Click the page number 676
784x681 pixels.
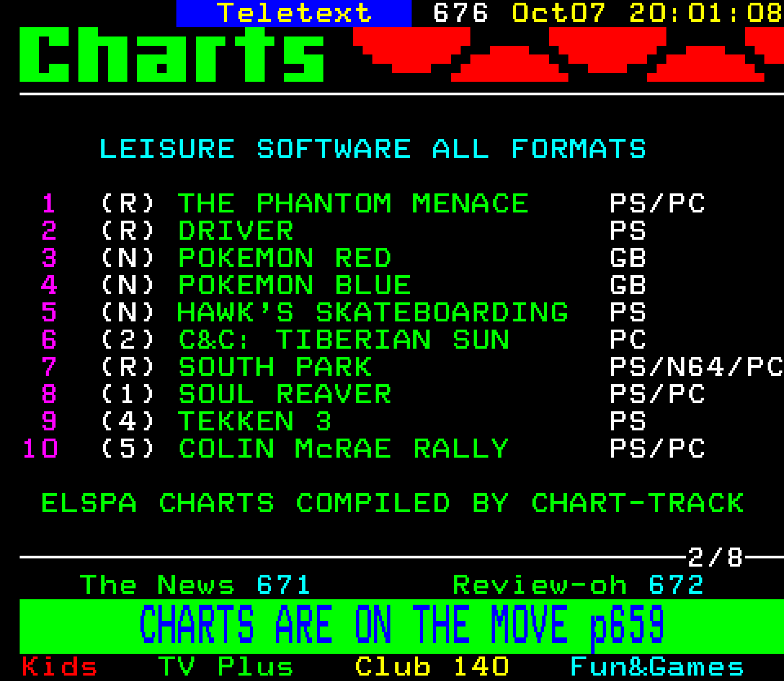(x=460, y=13)
